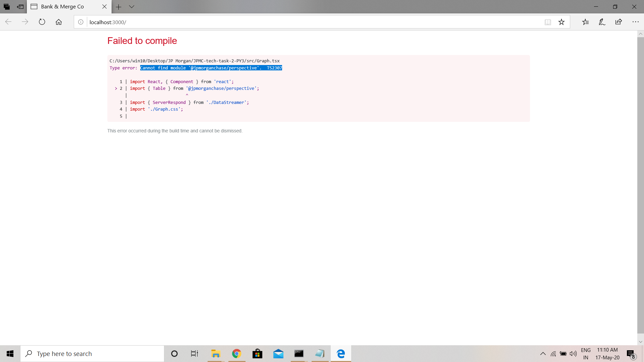This screenshot has height=362, width=644.
Task: Refresh the localhost page
Action: [x=42, y=22]
